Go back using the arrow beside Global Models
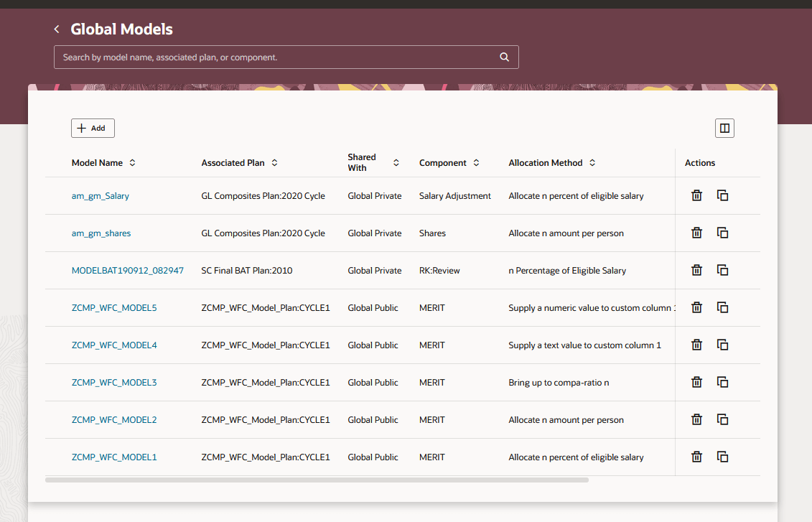The height and width of the screenshot is (522, 812). (x=57, y=29)
